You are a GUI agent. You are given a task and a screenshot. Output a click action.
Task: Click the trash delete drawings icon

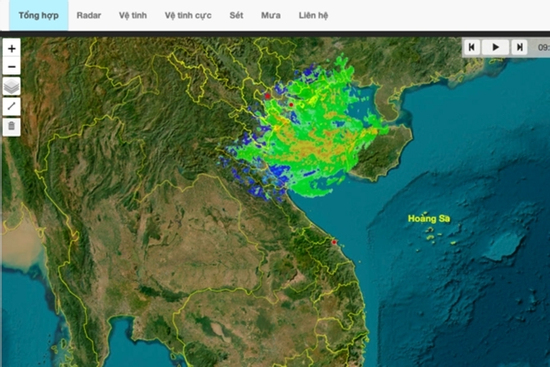point(12,126)
